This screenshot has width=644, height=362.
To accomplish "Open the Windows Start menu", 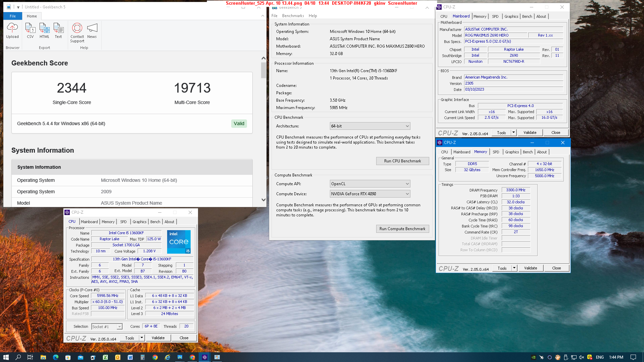I will [6, 357].
